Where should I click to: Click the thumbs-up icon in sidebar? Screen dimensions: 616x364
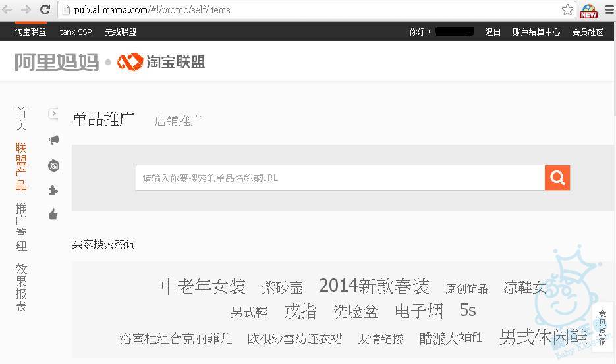53,214
